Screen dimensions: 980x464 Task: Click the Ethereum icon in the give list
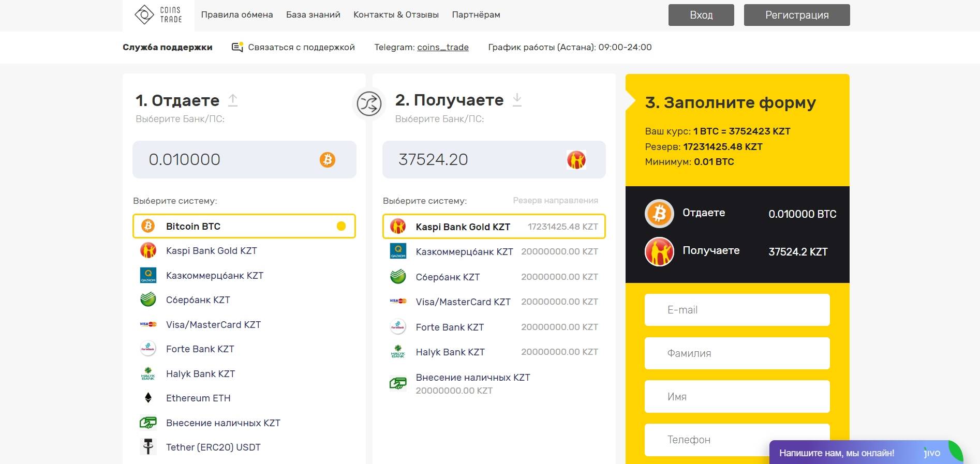click(148, 398)
